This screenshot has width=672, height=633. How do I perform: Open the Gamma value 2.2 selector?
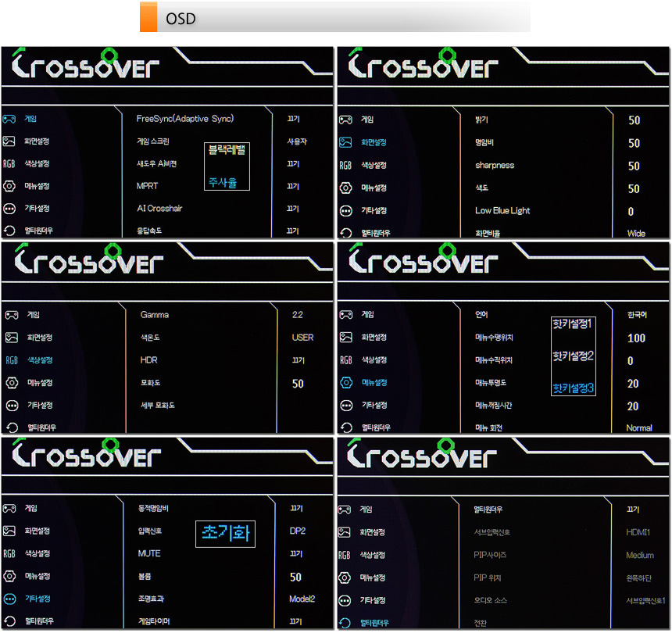[x=297, y=315]
